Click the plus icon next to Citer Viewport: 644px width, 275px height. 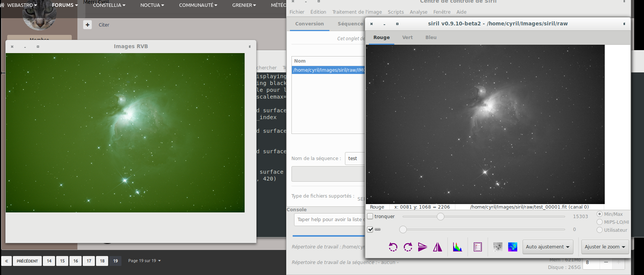pos(88,25)
